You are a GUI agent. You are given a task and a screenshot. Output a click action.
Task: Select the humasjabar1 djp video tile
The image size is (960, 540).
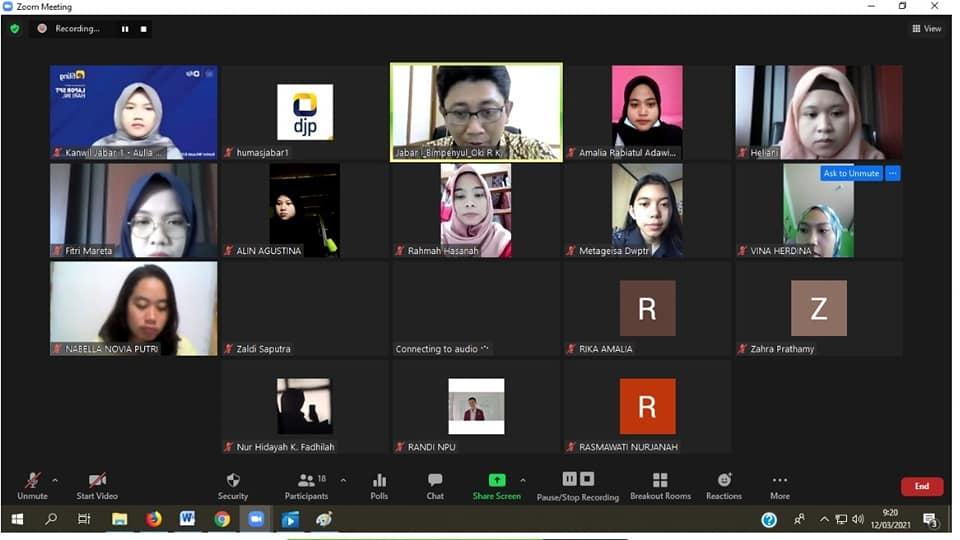304,113
